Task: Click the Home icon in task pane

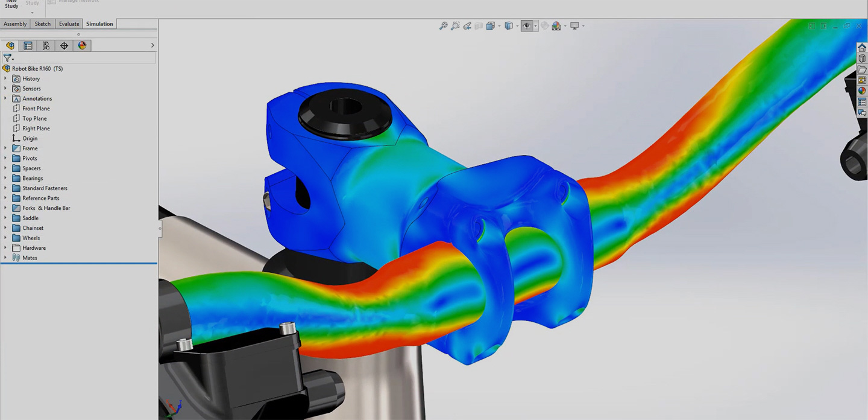Action: pyautogui.click(x=861, y=47)
